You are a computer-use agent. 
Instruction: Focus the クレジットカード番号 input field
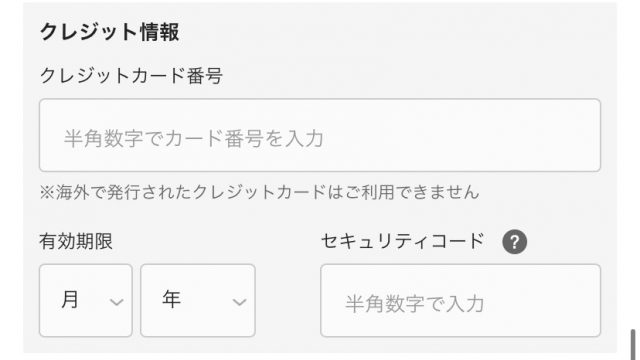coord(320,135)
